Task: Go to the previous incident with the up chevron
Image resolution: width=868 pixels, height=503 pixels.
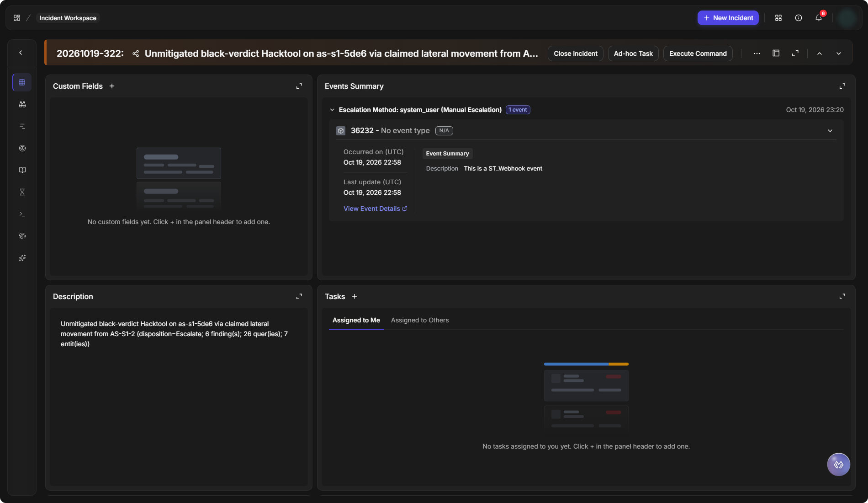Action: click(820, 54)
